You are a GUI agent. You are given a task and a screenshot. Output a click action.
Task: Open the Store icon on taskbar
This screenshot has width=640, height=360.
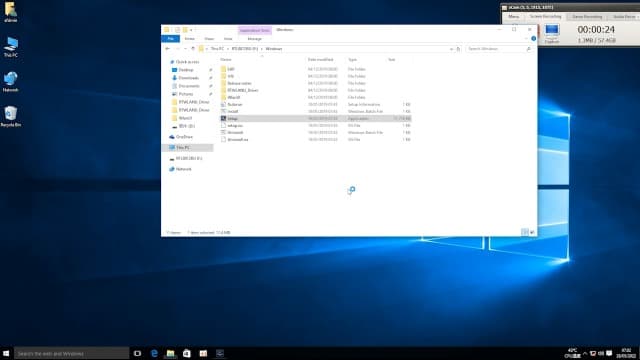(187, 353)
